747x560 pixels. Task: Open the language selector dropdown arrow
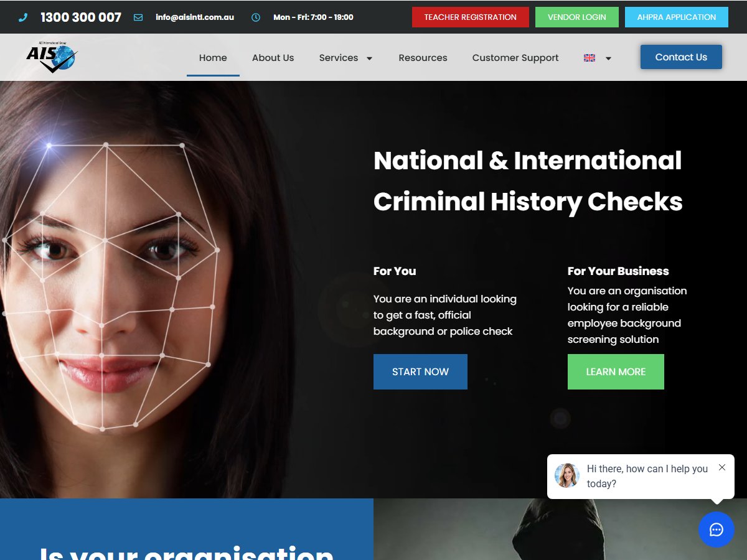click(608, 58)
